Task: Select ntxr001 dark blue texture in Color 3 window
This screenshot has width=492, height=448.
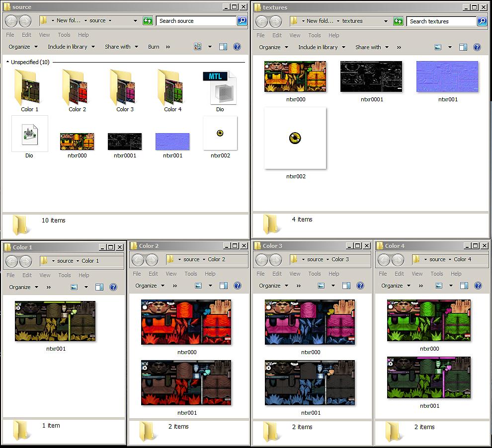Action: click(x=310, y=383)
